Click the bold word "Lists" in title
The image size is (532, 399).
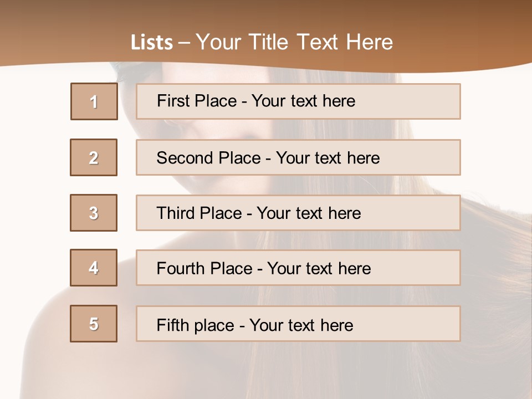152,43
